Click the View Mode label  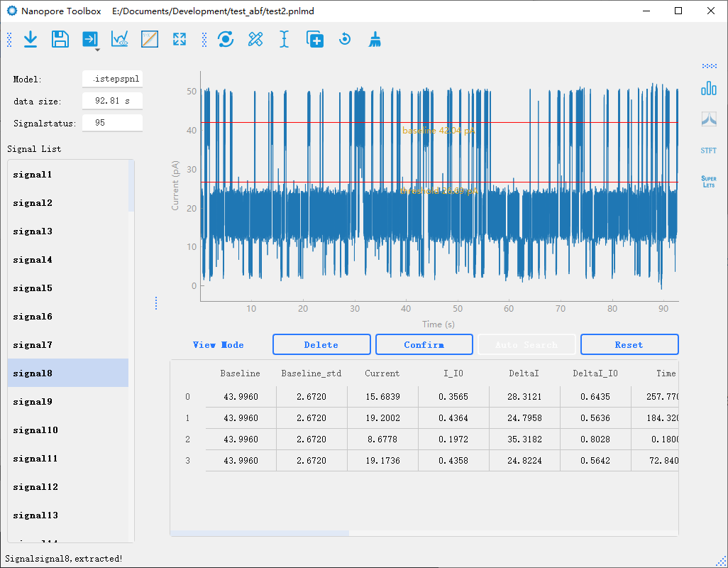219,344
